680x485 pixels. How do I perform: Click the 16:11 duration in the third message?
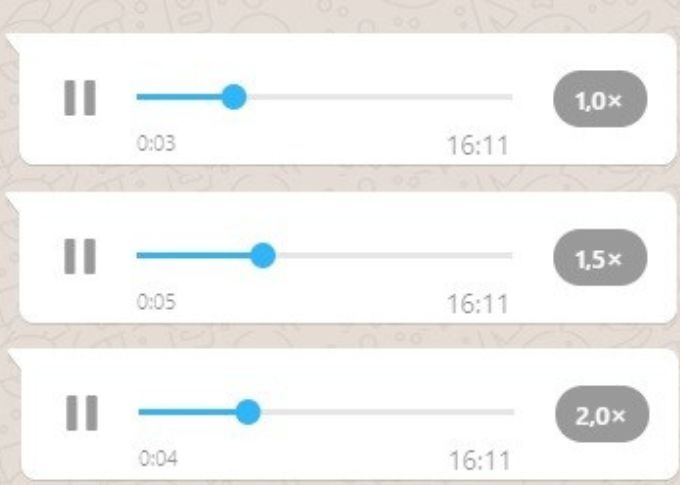479,461
